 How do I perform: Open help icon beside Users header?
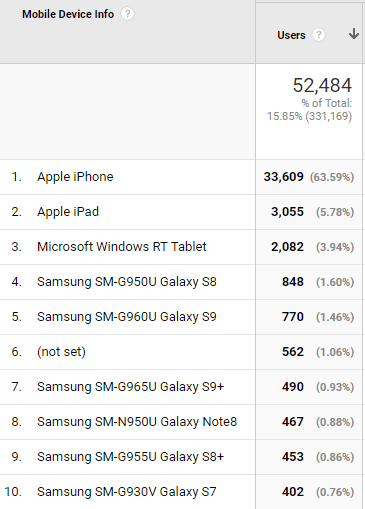(318, 35)
